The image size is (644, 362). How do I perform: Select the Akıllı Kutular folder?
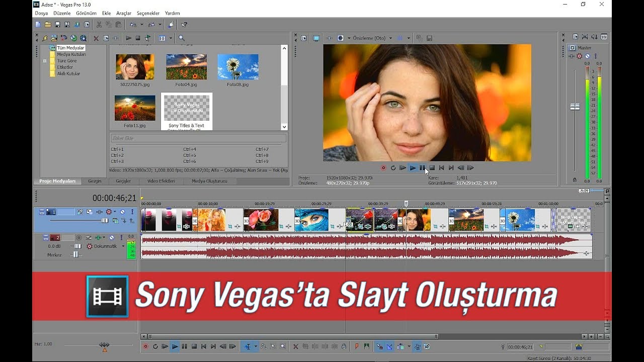(68, 73)
